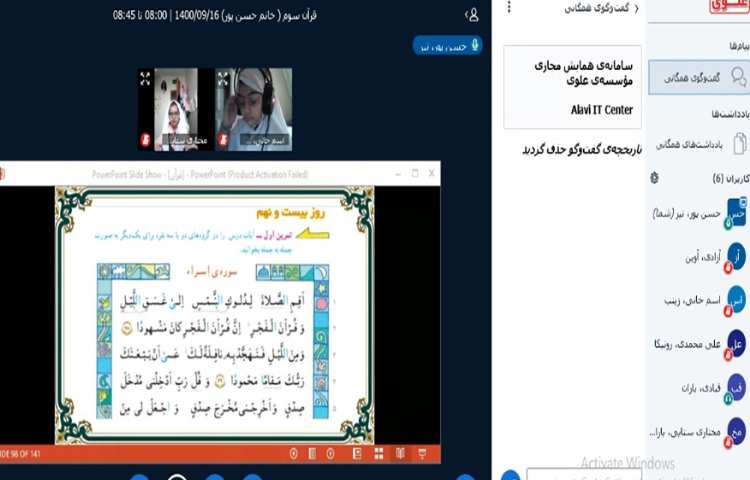750x480 pixels.
Task: Click the Alavi IT Center welcome message
Action: pyautogui.click(x=573, y=87)
